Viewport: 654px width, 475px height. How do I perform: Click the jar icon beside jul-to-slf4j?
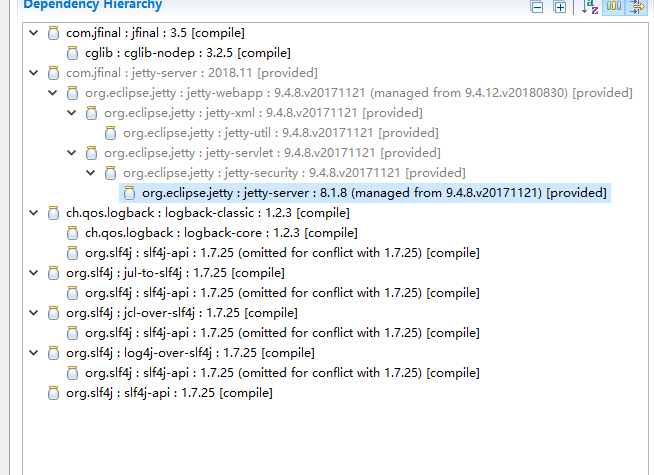pyautogui.click(x=53, y=273)
